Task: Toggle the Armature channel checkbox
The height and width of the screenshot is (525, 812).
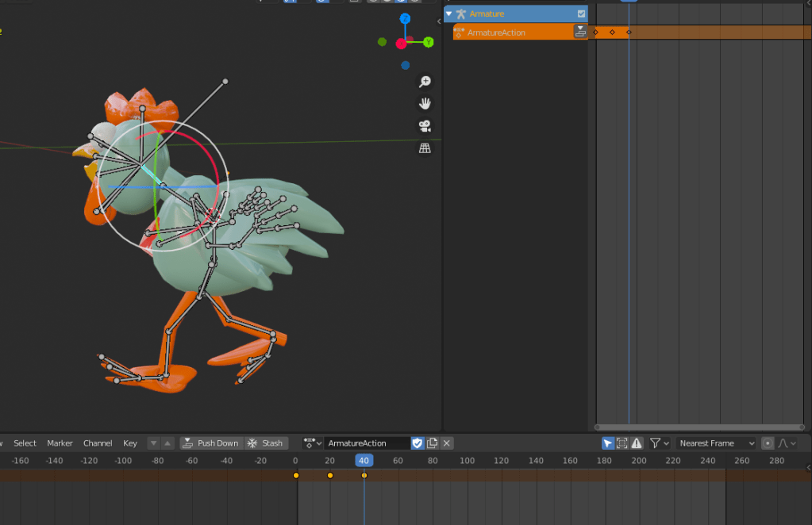Action: click(x=581, y=14)
